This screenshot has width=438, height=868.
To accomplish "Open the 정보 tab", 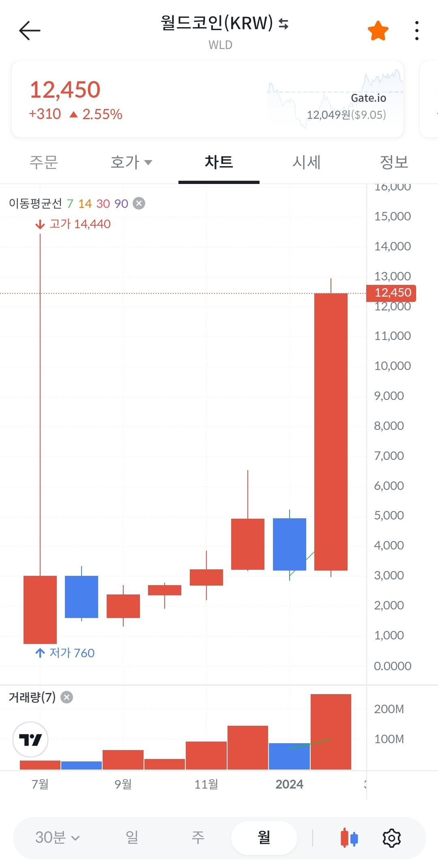I will point(394,162).
